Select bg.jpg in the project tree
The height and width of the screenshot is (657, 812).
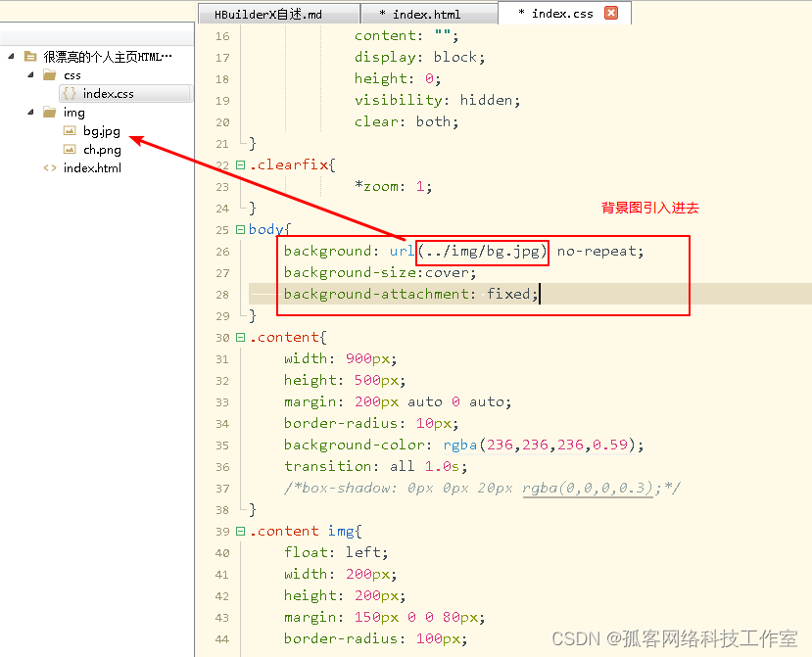102,131
